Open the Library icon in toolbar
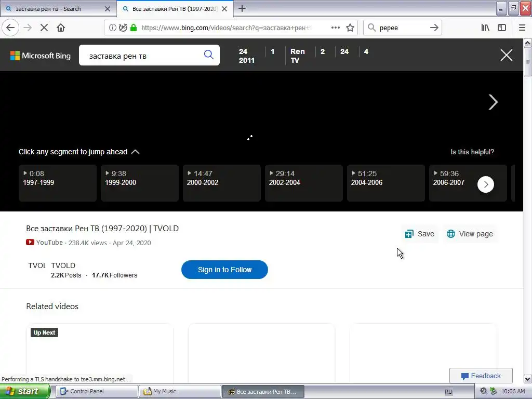Viewport: 532px width, 399px height. [x=485, y=28]
